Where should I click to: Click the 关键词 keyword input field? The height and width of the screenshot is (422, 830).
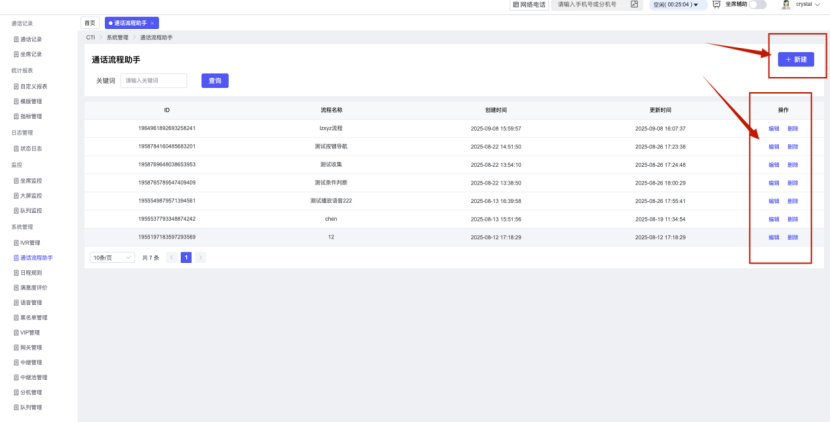coord(154,80)
